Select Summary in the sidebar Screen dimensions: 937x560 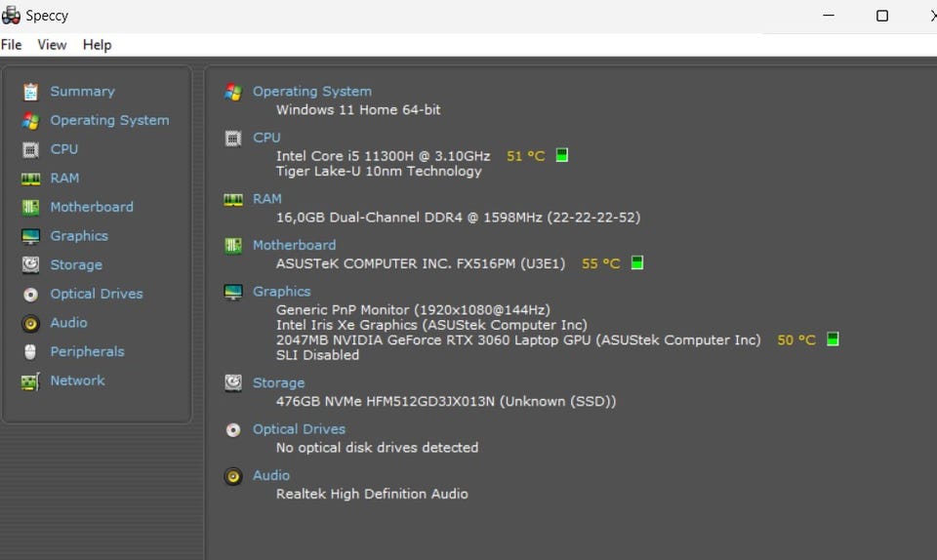coord(82,92)
